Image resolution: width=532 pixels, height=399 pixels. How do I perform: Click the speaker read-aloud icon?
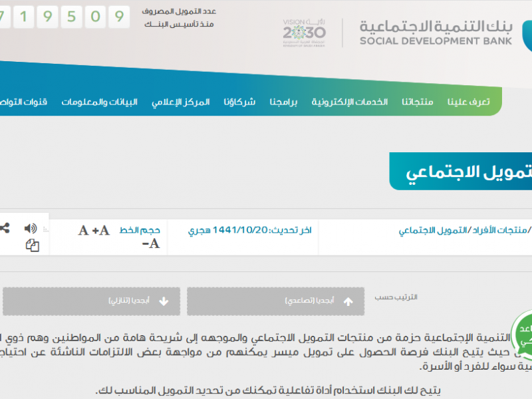(x=31, y=229)
